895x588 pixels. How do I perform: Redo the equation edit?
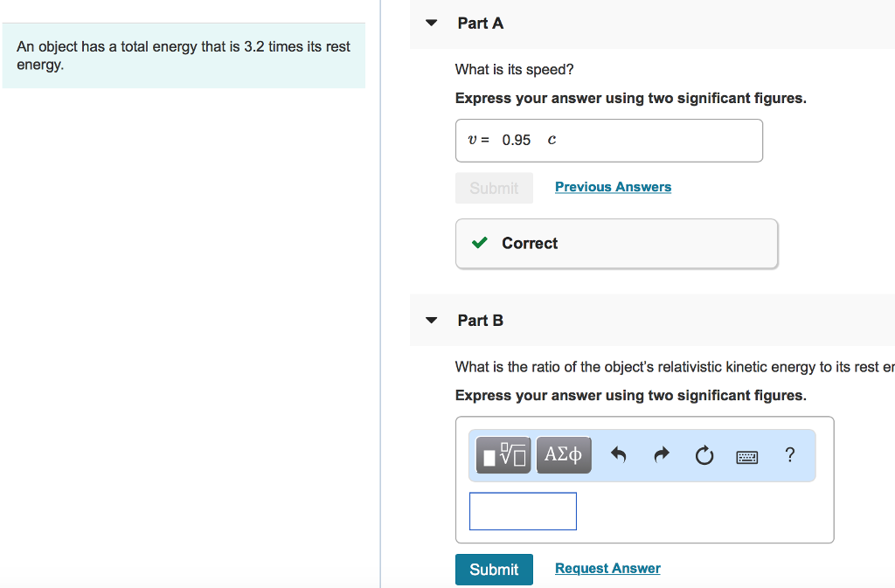click(x=662, y=454)
